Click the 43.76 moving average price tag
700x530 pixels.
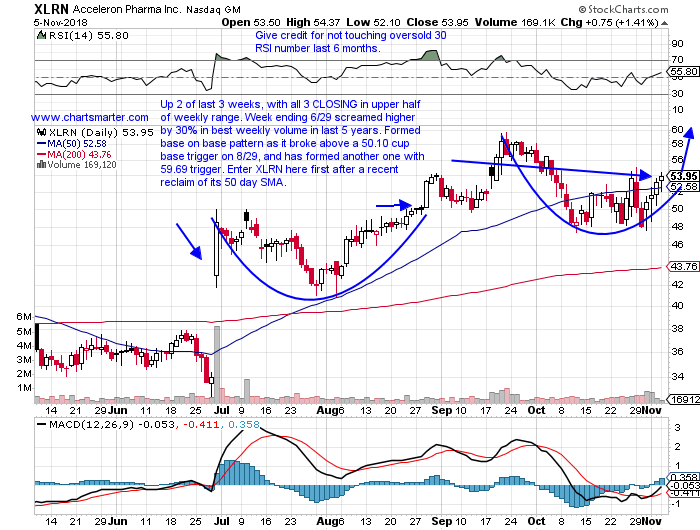click(683, 267)
